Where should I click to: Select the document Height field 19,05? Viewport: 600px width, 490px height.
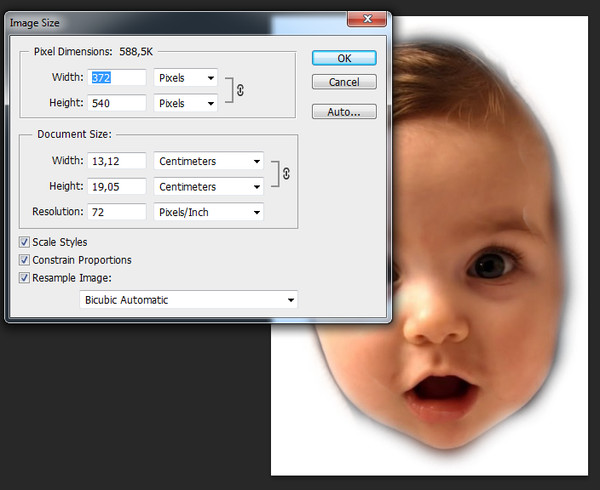[x=118, y=187]
